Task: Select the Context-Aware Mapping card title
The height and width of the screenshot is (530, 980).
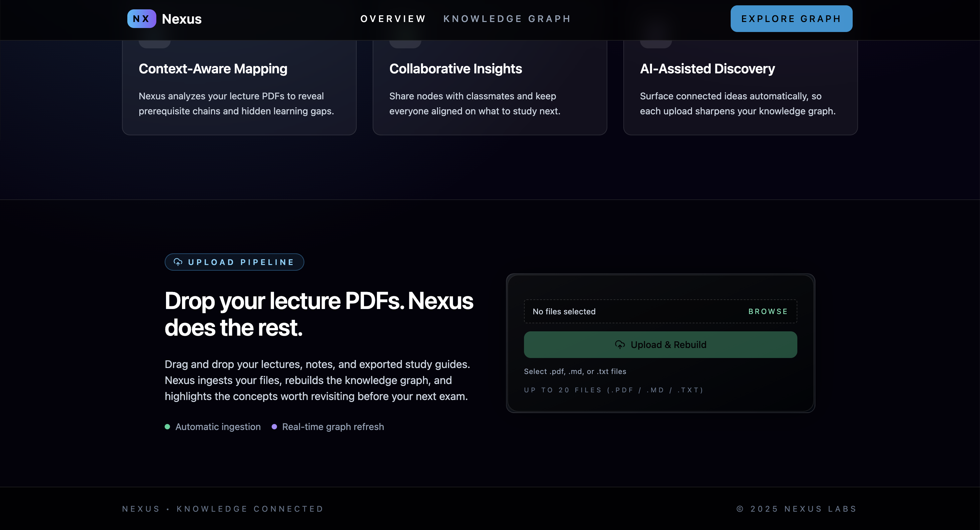Action: [213, 69]
